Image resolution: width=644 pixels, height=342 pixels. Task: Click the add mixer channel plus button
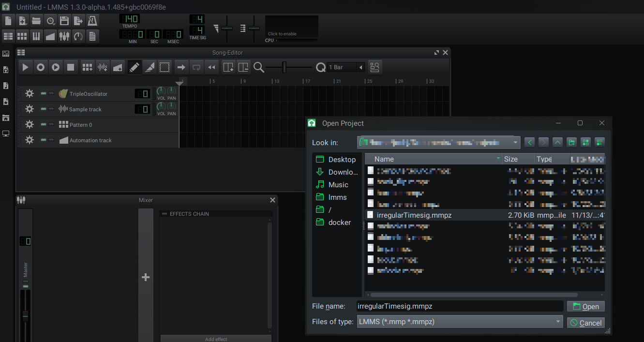tap(145, 277)
